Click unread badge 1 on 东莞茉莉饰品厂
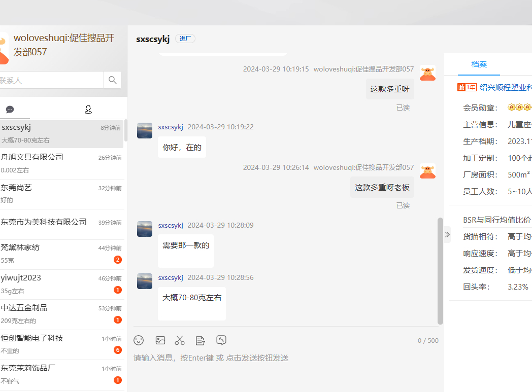The height and width of the screenshot is (392, 532). point(118,380)
